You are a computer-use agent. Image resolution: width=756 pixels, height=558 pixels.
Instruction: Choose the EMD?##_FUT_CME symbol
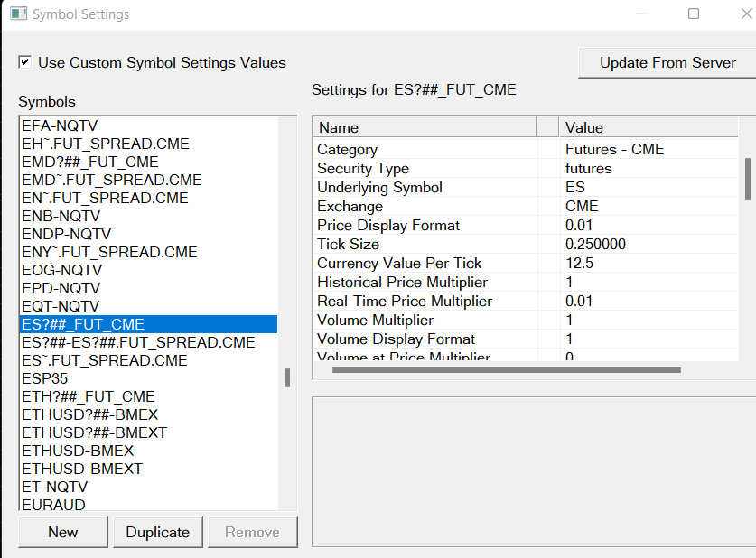pyautogui.click(x=90, y=162)
